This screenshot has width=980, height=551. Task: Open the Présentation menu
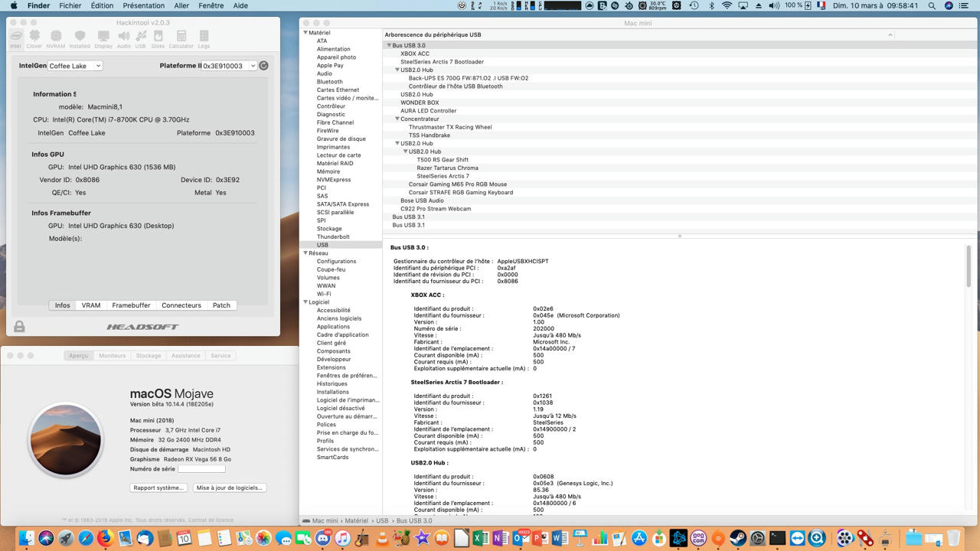(x=143, y=5)
